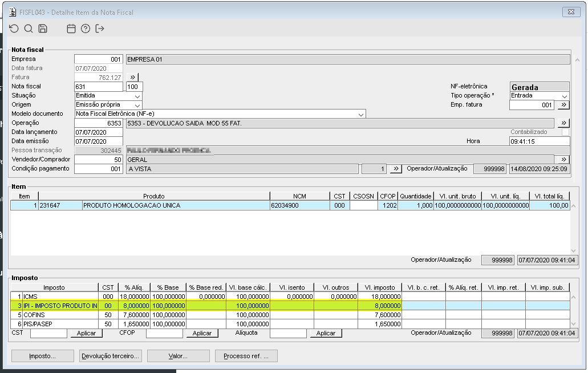Click the % Alíq. column header
This screenshot has width=588, height=373.
(x=134, y=287)
